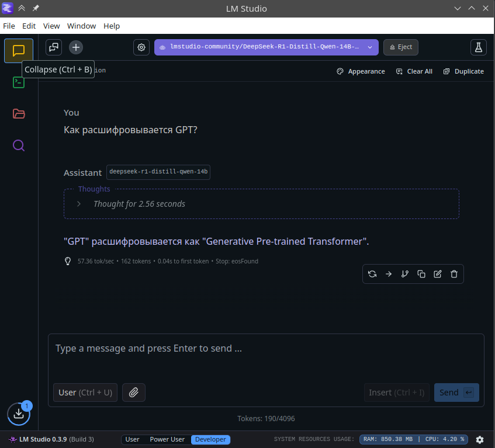
Task: Delete the assistant message with trash icon
Action: pyautogui.click(x=454, y=274)
